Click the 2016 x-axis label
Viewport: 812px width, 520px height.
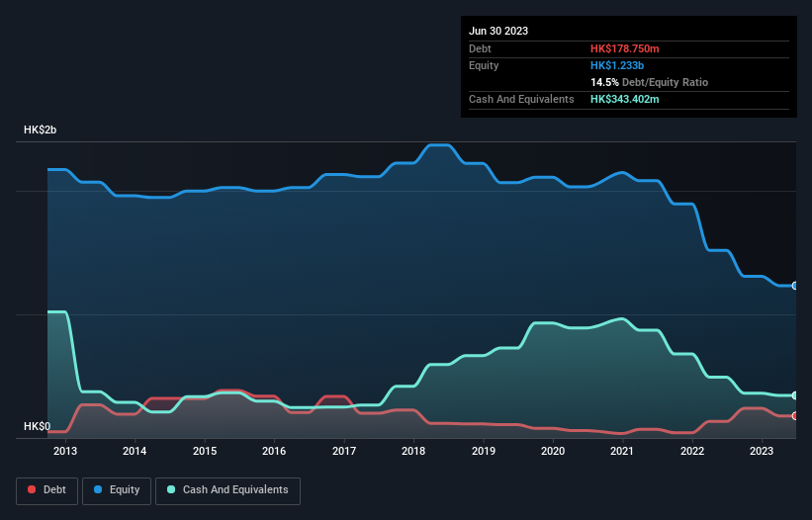pos(274,451)
